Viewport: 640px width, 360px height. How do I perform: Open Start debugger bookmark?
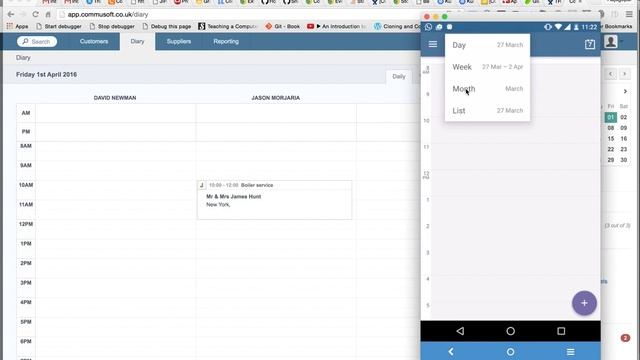tap(59, 26)
